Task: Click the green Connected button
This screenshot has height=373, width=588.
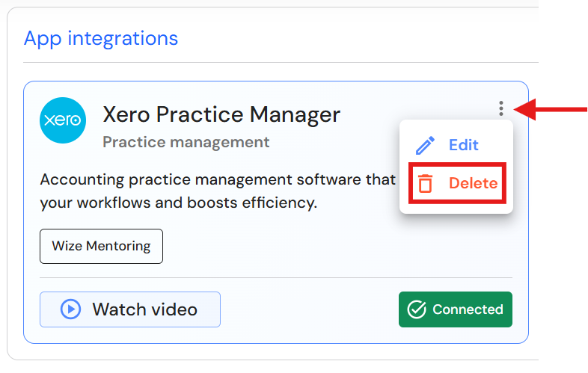Action: tap(456, 309)
